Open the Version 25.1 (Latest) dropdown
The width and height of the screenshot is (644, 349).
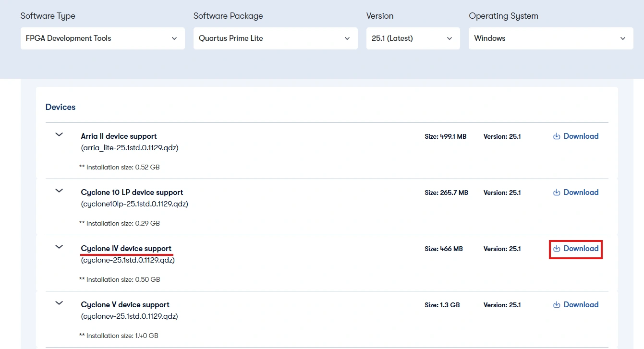(413, 38)
